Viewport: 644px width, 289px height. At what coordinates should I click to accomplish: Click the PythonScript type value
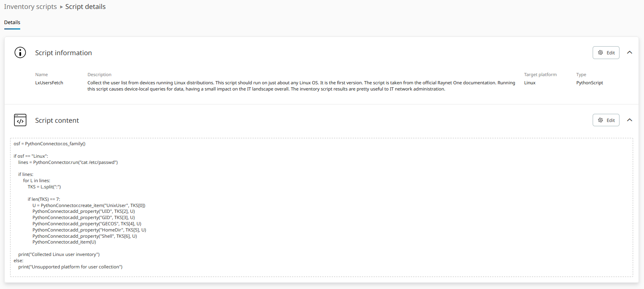click(590, 83)
